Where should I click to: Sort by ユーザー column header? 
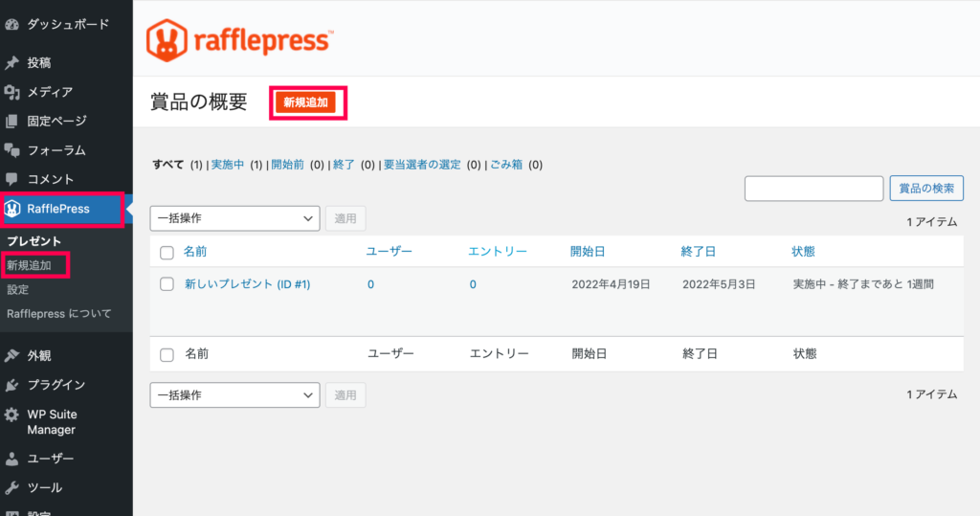coord(390,252)
